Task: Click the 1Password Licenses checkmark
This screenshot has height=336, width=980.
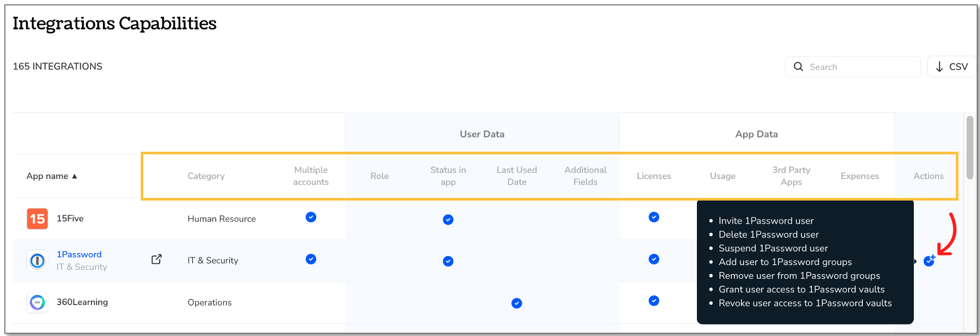Action: click(x=654, y=259)
